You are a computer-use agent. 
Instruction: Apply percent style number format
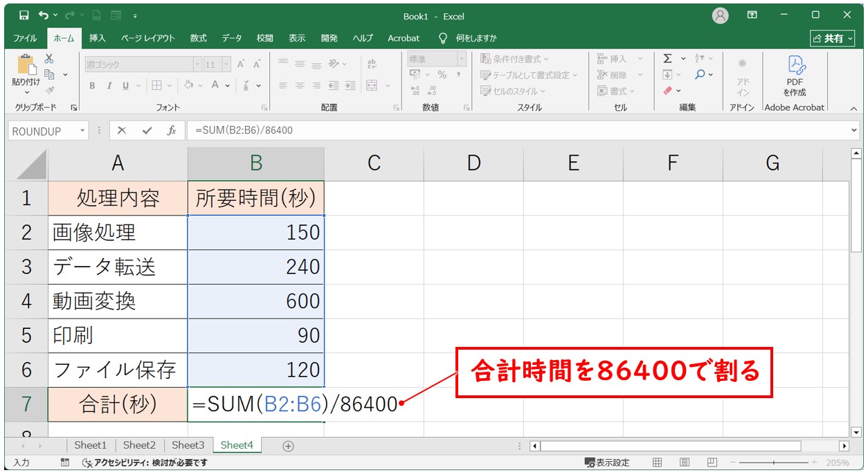tap(442, 75)
